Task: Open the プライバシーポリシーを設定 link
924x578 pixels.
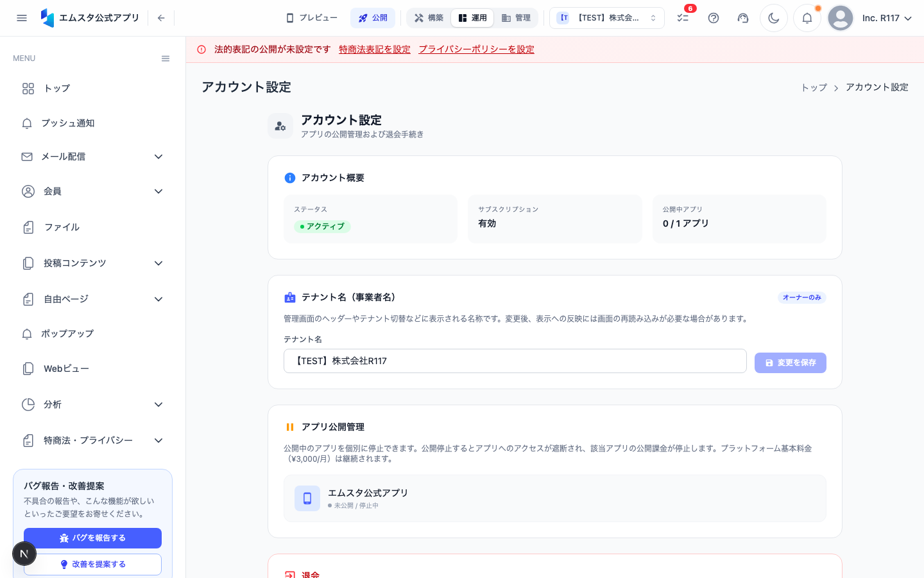Action: click(477, 49)
